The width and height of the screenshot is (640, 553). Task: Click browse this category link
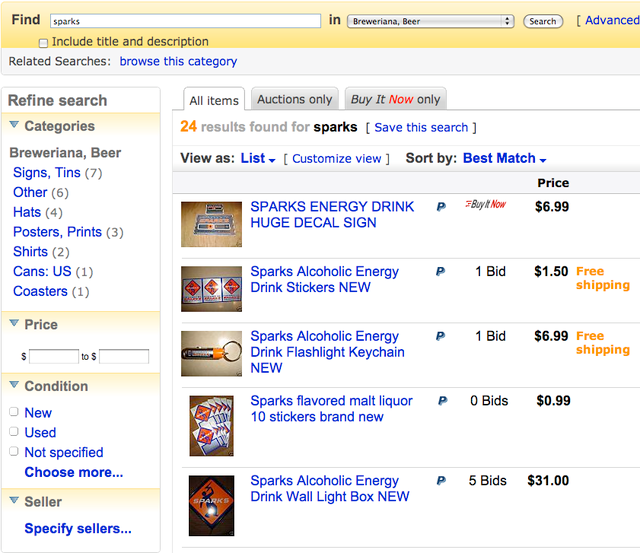pos(178,61)
